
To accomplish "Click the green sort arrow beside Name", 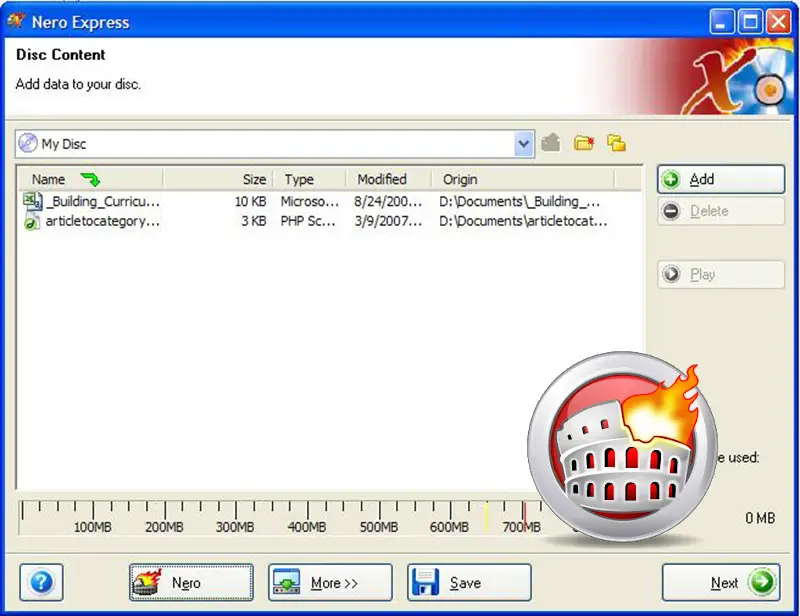I will [x=90, y=179].
